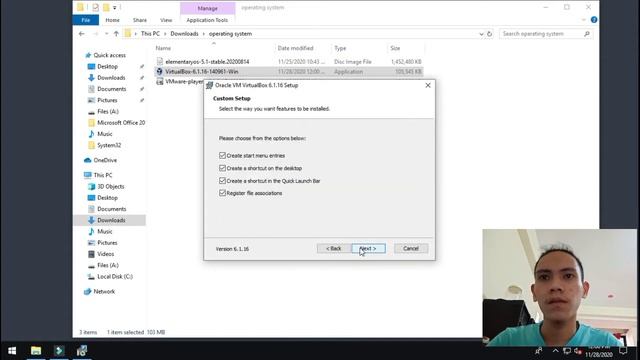Go back with the Back button
Screen dimensions: 640x360
point(333,249)
